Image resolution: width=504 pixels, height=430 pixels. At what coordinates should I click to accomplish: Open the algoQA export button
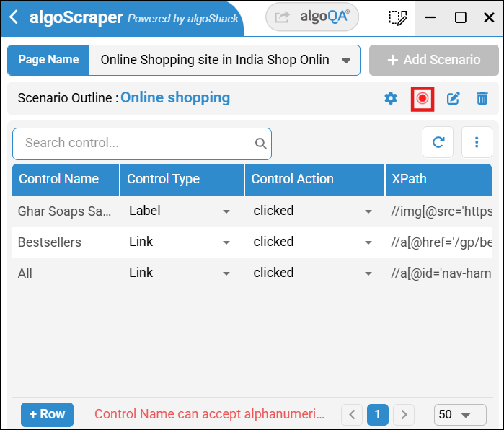point(311,17)
